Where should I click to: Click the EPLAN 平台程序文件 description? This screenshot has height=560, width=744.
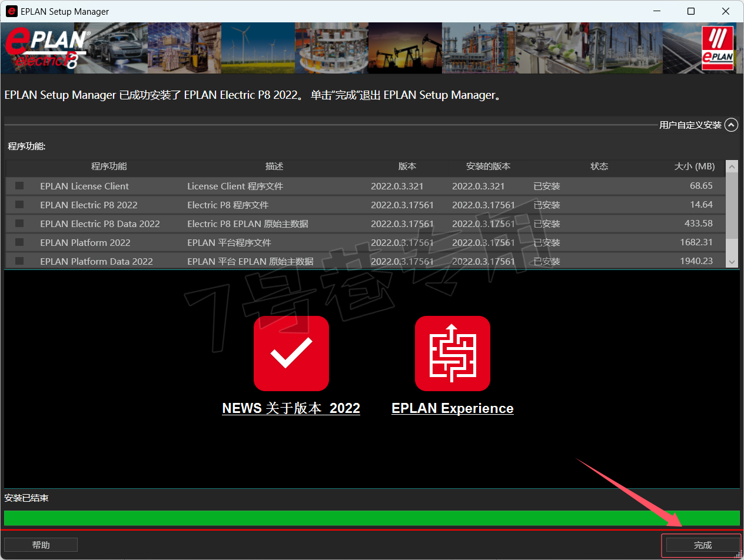click(x=229, y=242)
